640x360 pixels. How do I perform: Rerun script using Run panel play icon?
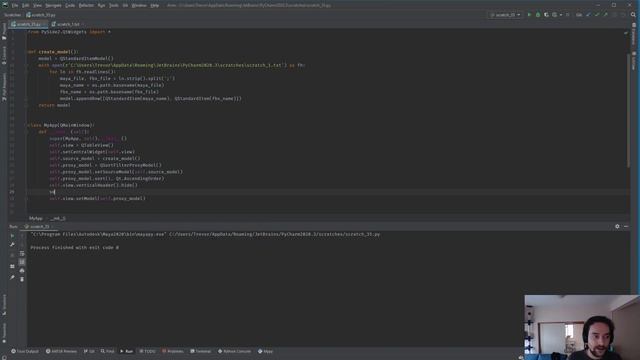[12, 236]
